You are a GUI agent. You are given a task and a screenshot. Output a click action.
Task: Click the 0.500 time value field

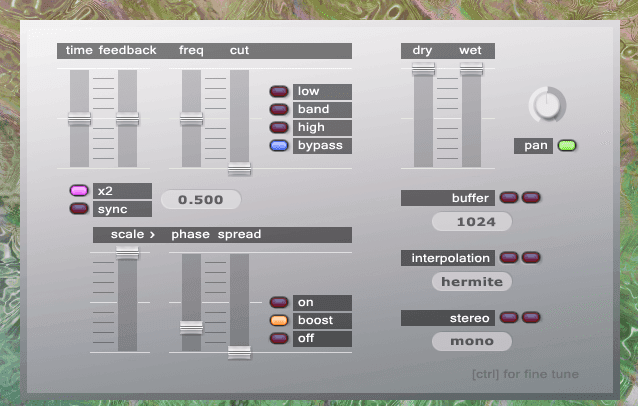click(201, 199)
